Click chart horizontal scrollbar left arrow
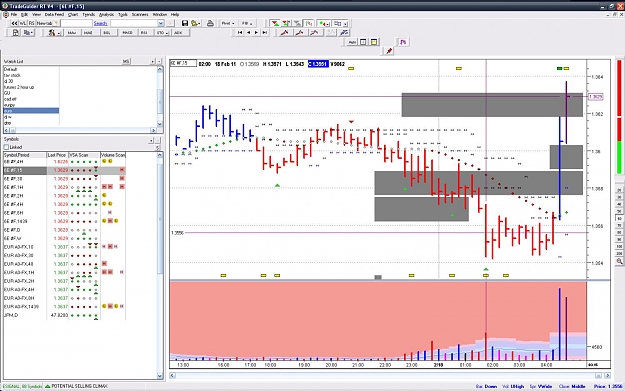 tap(172, 375)
